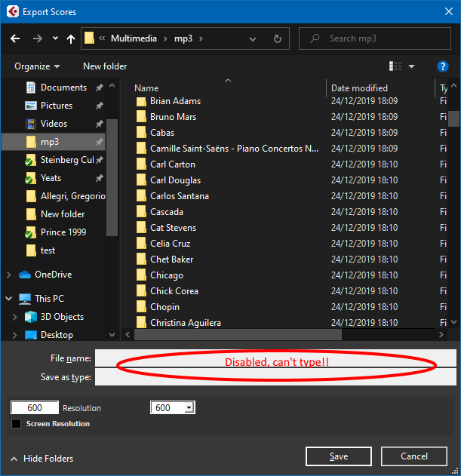
Task: Click the Carlos Santana folder icon
Action: click(x=141, y=196)
